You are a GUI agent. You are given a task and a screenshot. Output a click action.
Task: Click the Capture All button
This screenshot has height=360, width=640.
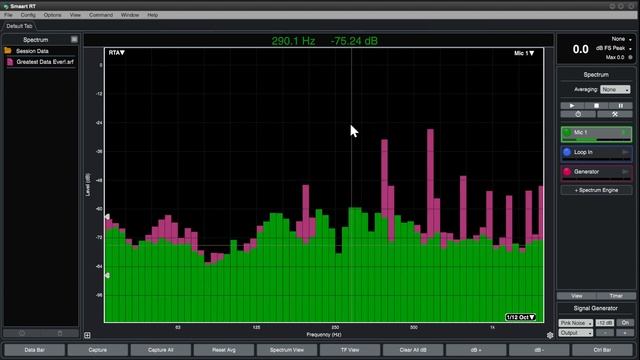pyautogui.click(x=160, y=350)
